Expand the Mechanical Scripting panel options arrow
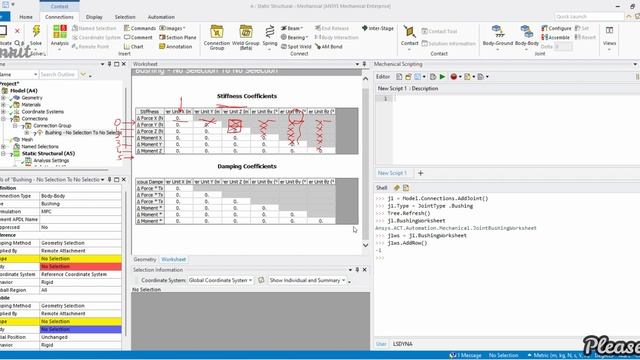Image resolution: width=640 pixels, height=360 pixels. click(635, 64)
